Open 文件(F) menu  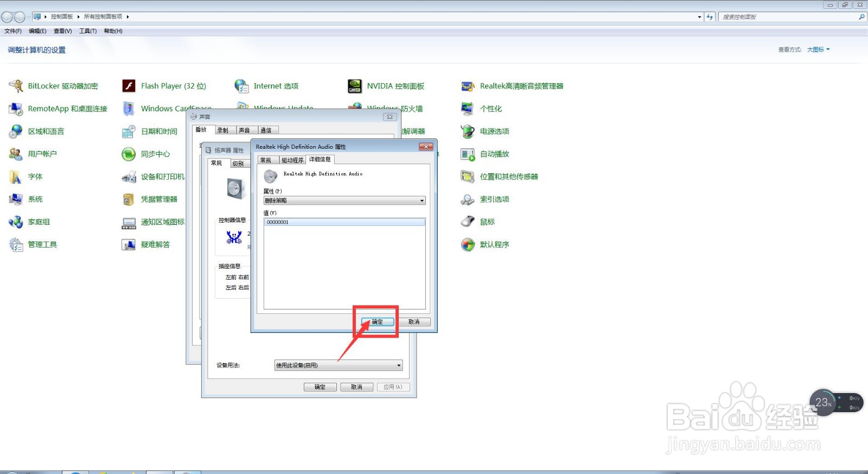pos(13,31)
